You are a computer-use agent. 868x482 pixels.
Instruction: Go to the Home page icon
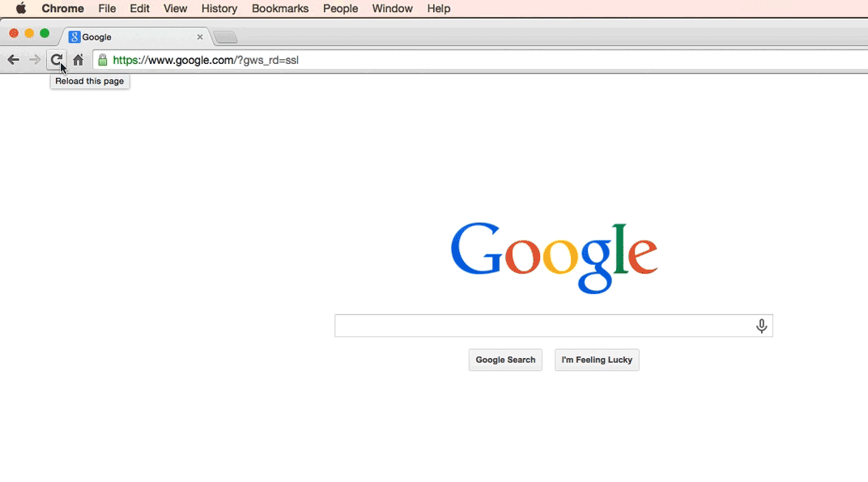coord(78,60)
